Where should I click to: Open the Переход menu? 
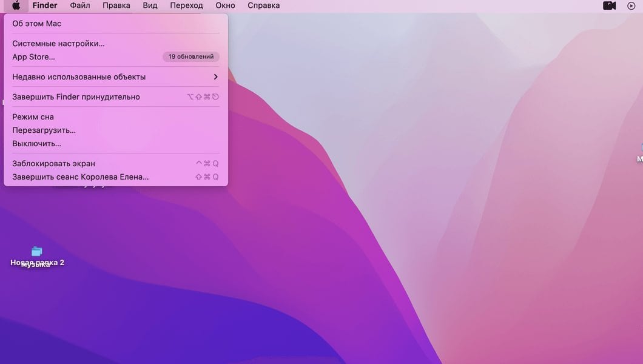click(186, 5)
